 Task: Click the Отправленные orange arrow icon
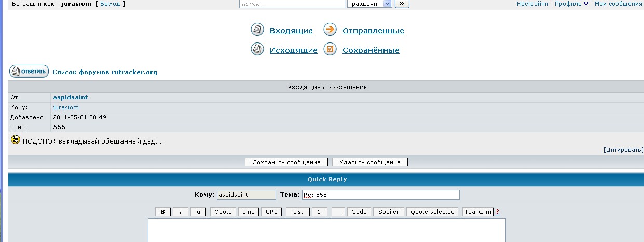point(330,30)
